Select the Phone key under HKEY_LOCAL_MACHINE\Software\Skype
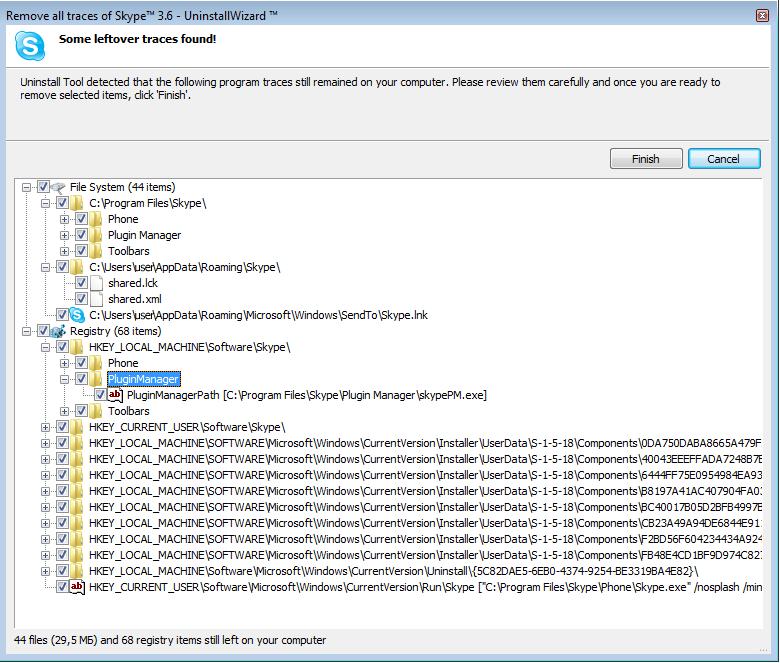Image resolution: width=780 pixels, height=663 pixels. tap(123, 363)
